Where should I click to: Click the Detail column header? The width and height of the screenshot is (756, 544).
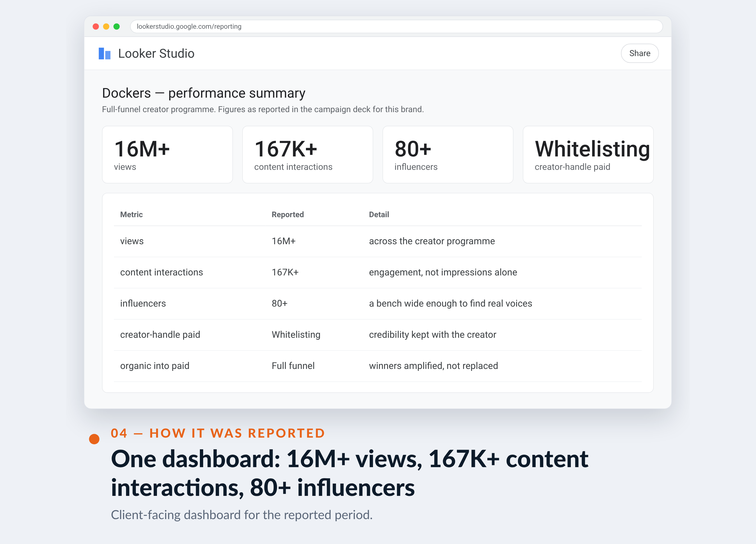point(379,214)
